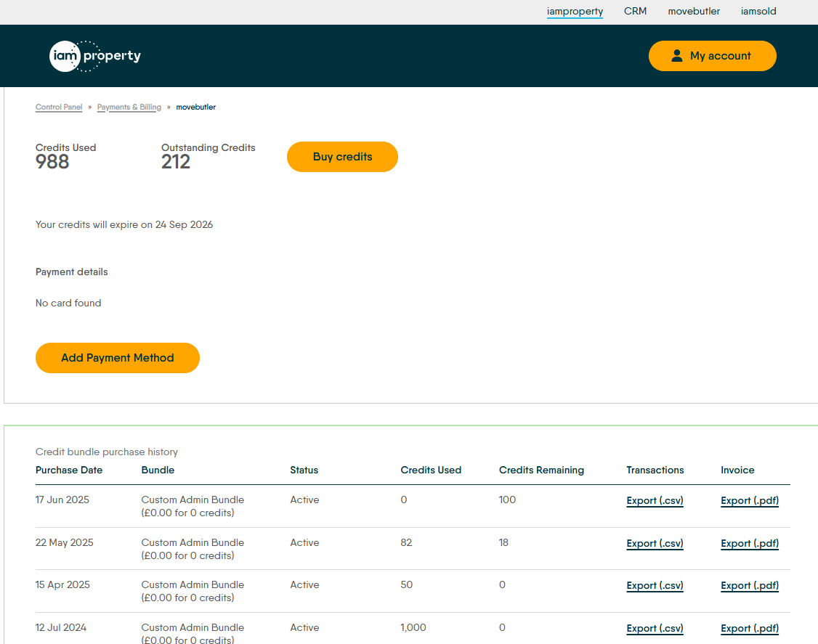Open the My account button

click(712, 56)
